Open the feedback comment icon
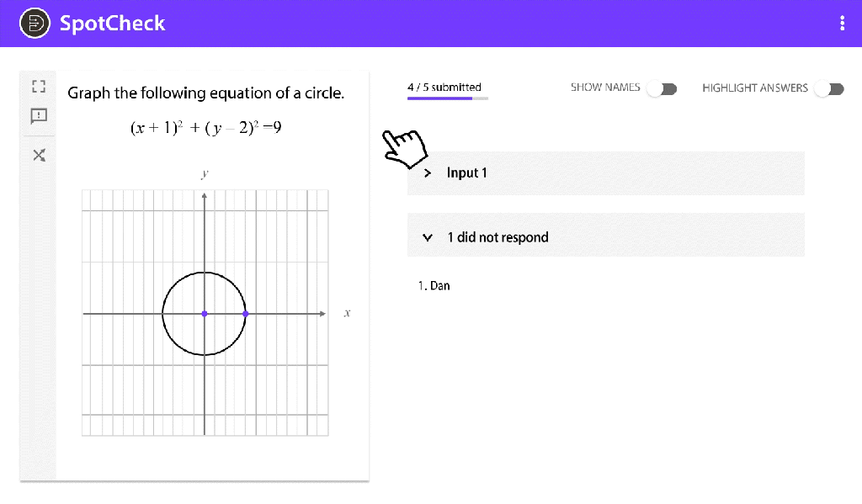This screenshot has width=862, height=504. pyautogui.click(x=39, y=116)
